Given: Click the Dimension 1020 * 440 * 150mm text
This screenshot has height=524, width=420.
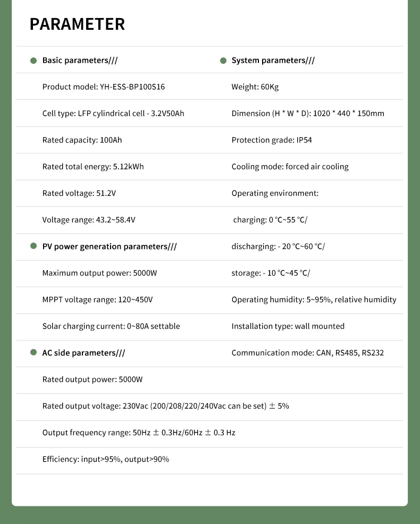Looking at the screenshot, I should (307, 114).
